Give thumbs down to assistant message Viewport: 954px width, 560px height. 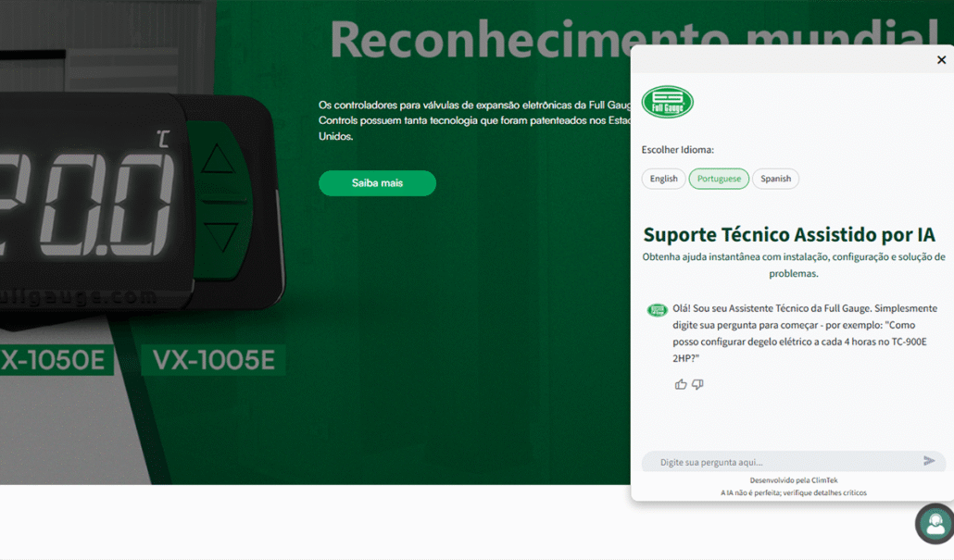tap(697, 384)
